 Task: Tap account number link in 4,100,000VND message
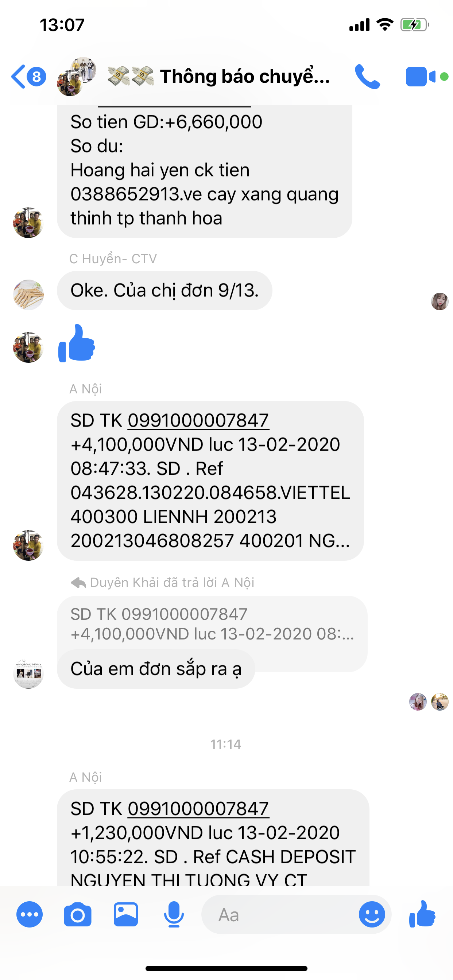pyautogui.click(x=198, y=421)
